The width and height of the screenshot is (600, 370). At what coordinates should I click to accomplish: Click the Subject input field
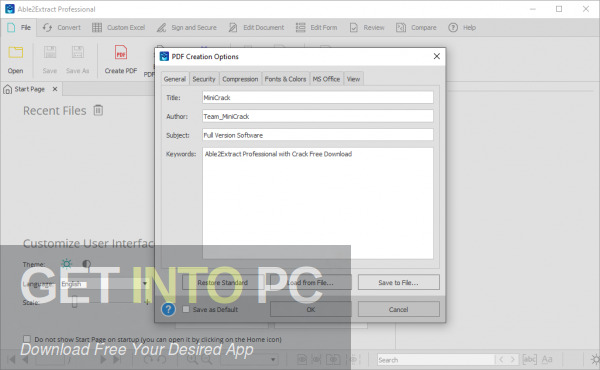318,135
